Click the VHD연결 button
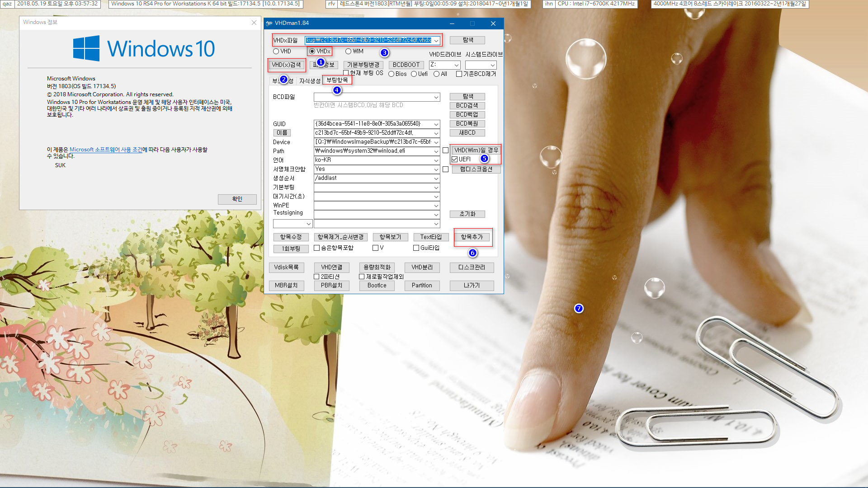Image resolution: width=868 pixels, height=488 pixels. click(x=331, y=267)
